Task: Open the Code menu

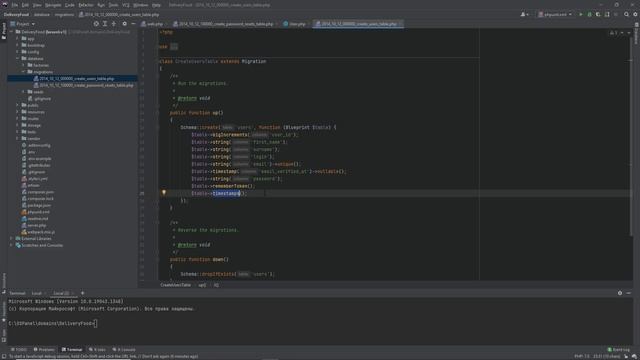Action: 70,5
